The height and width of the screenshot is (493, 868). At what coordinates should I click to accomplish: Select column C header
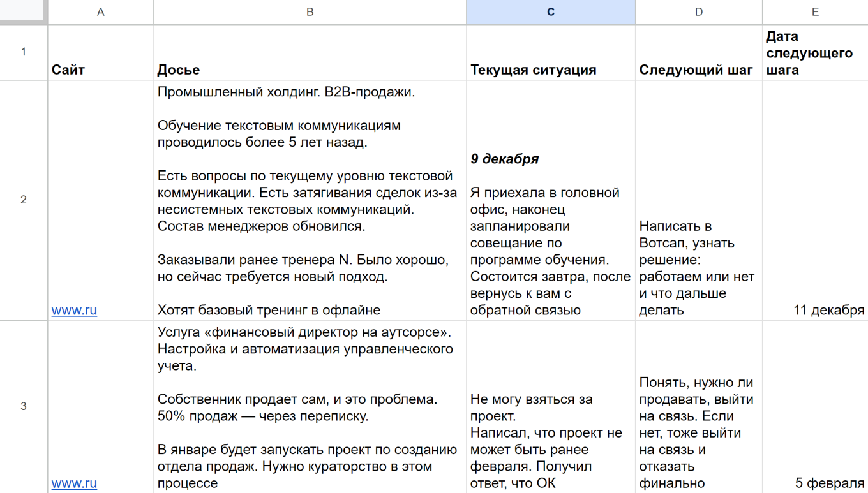(551, 11)
